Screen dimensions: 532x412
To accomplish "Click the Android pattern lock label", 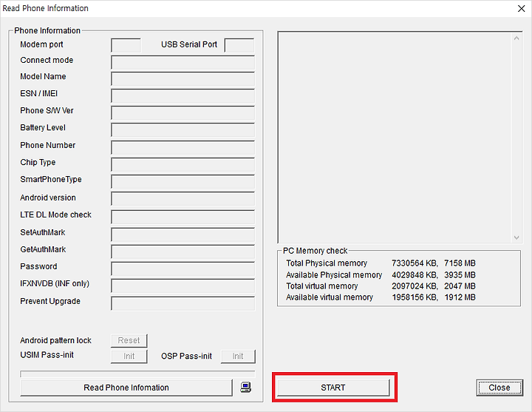I will point(55,340).
